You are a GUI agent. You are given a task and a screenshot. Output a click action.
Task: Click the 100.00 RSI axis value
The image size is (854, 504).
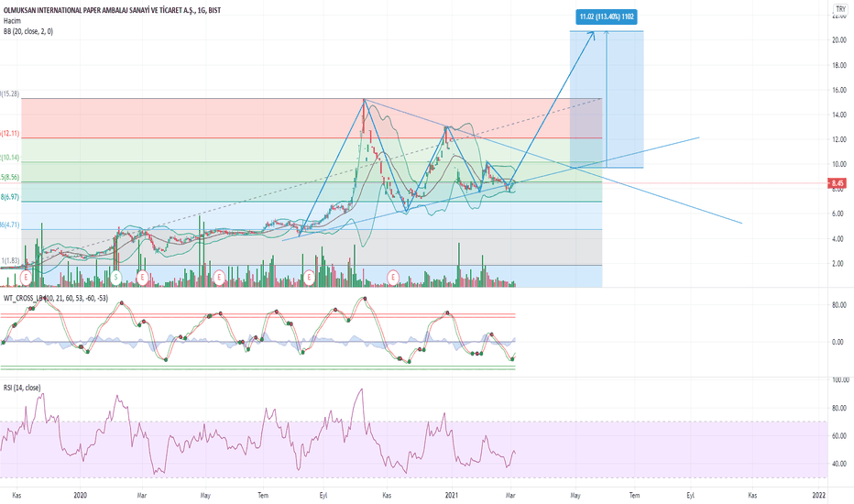click(x=839, y=380)
